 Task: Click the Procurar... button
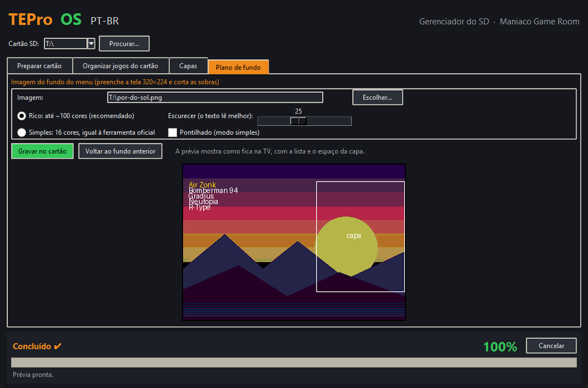(124, 43)
